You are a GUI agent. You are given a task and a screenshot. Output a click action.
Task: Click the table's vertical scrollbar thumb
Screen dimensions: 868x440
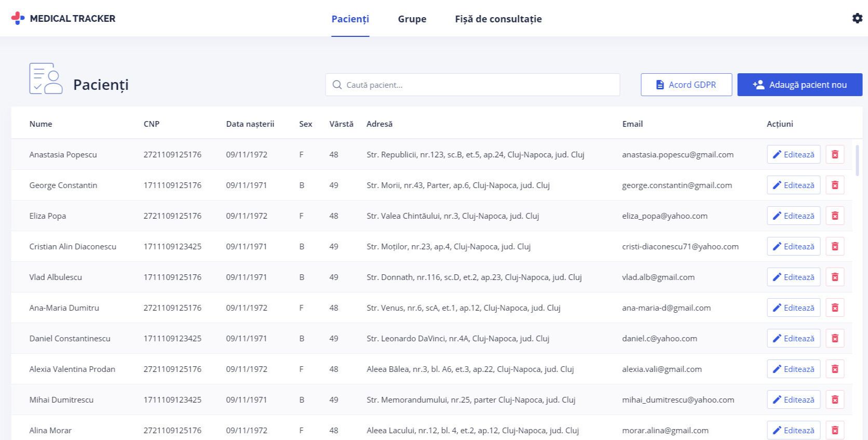point(857,161)
